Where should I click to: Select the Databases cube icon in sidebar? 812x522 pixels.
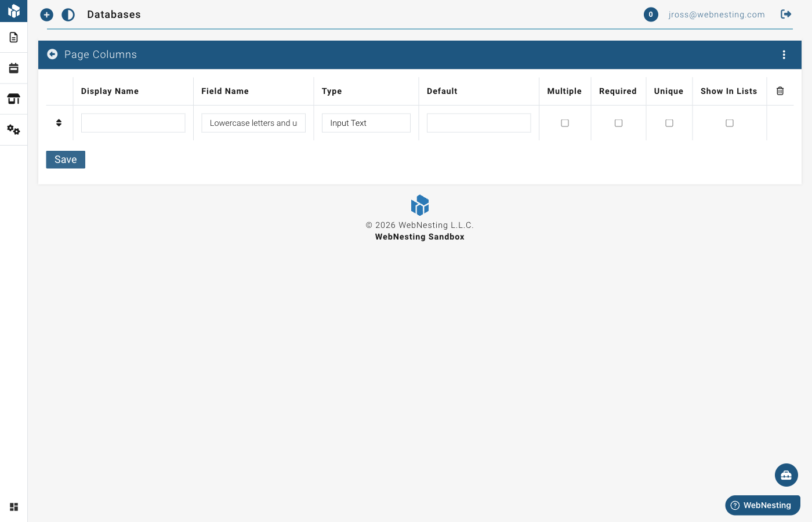tap(13, 10)
